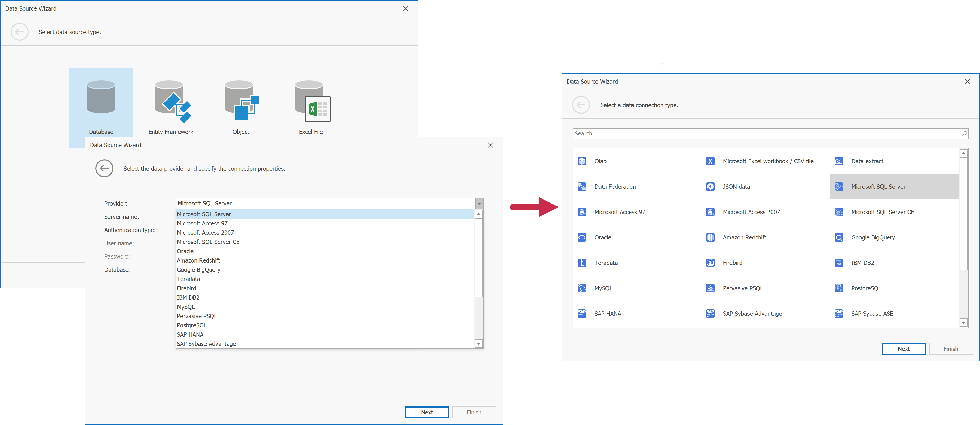The width and height of the screenshot is (980, 425).
Task: Click the SAP Sybase ASE icon
Action: 839,314
